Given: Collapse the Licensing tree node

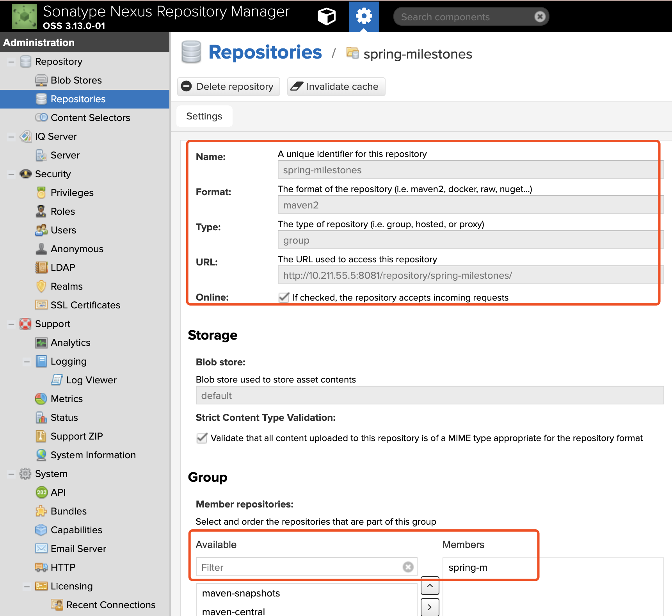Looking at the screenshot, I should tap(27, 586).
